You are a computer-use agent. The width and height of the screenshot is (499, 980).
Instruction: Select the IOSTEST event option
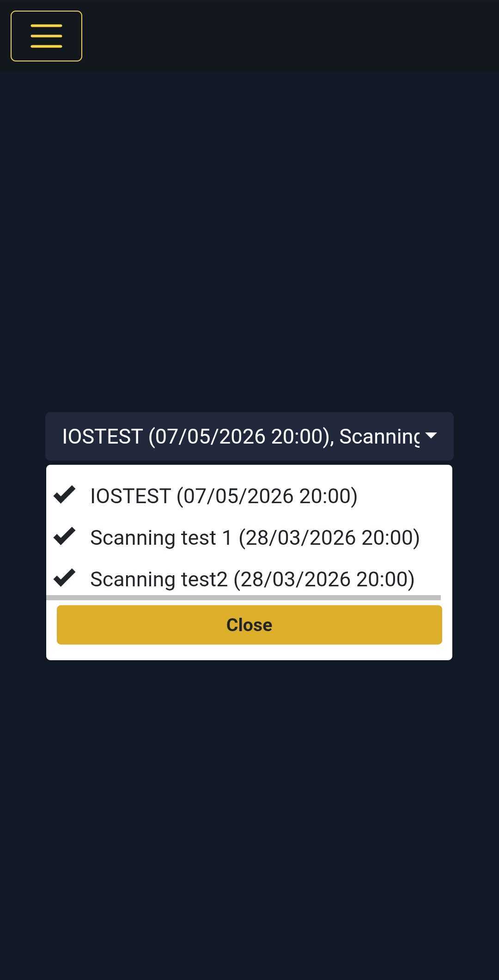(224, 496)
